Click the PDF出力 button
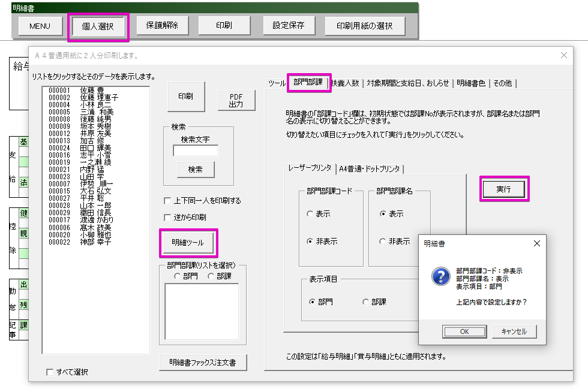The image size is (588, 392). 236,100
